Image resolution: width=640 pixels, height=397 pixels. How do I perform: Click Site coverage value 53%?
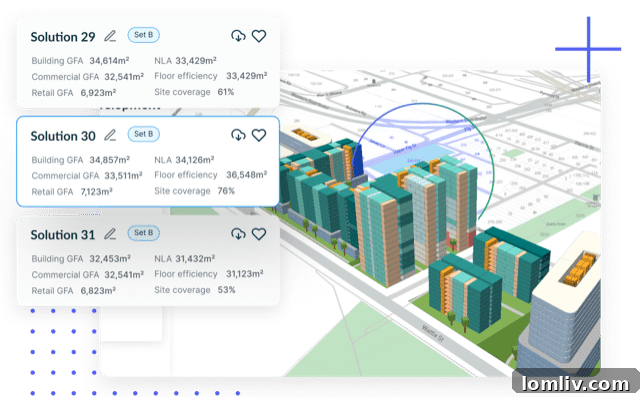pos(227,290)
